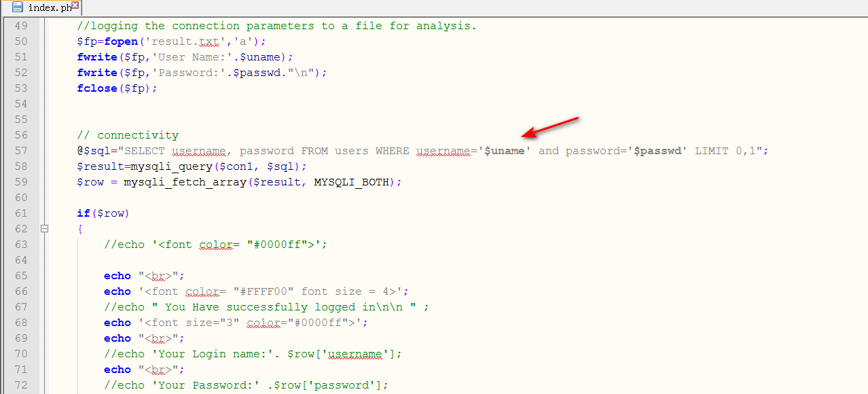Image resolution: width=868 pixels, height=394 pixels.
Task: Close the index.php tab
Action: [x=75, y=7]
